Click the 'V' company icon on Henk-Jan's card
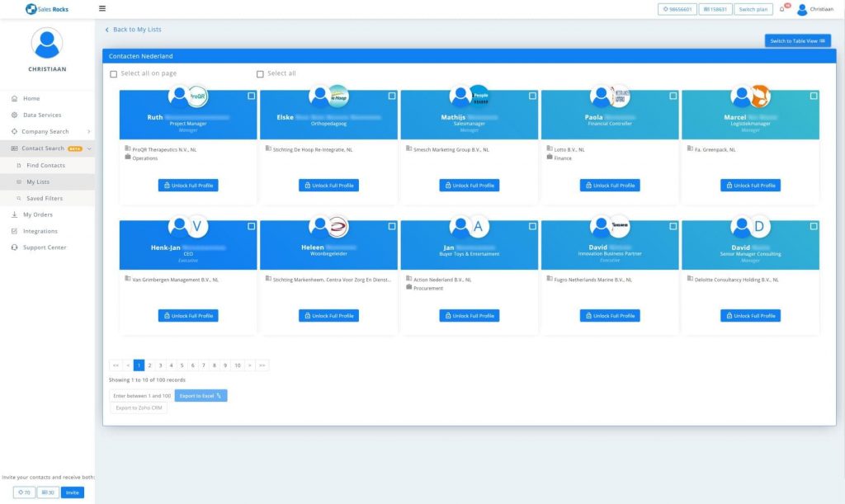845x504 pixels. [x=196, y=227]
